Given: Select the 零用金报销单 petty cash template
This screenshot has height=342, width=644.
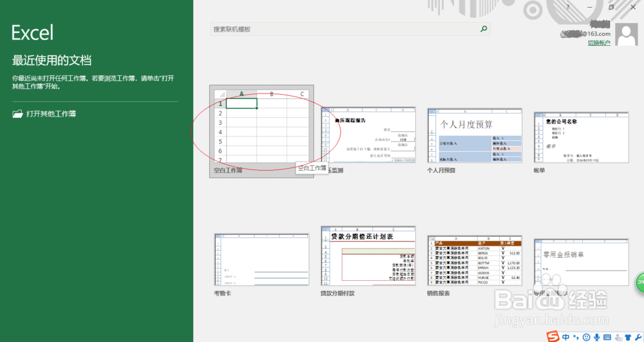Looking at the screenshot, I should click(581, 262).
